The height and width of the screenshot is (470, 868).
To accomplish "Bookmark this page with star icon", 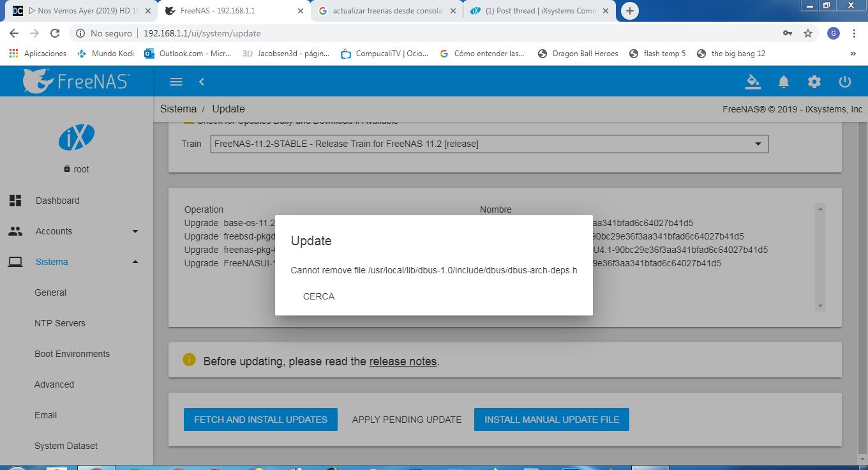I will pyautogui.click(x=807, y=33).
